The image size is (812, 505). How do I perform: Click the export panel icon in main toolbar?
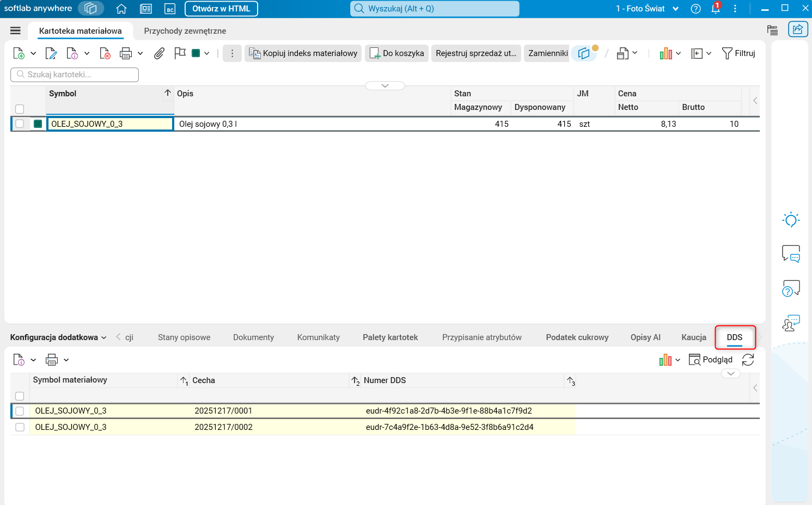coord(697,53)
